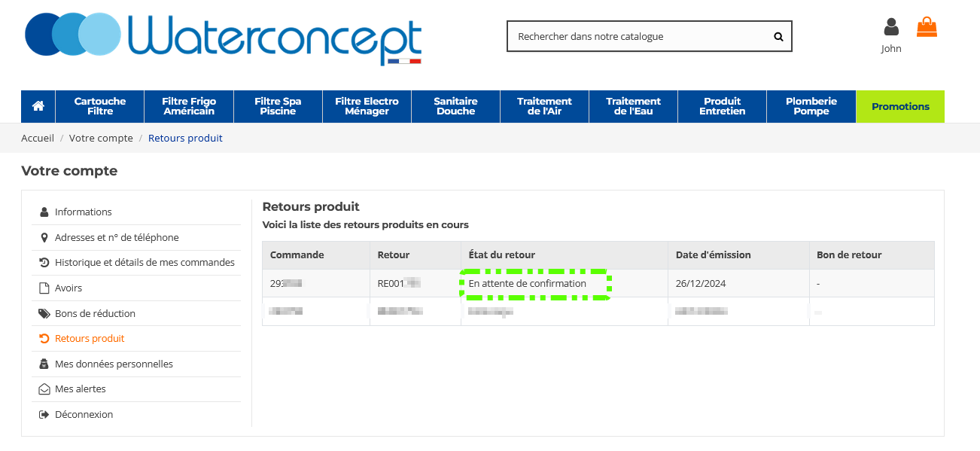980x451 pixels.
Task: Open Informations in account sidebar
Action: (83, 212)
